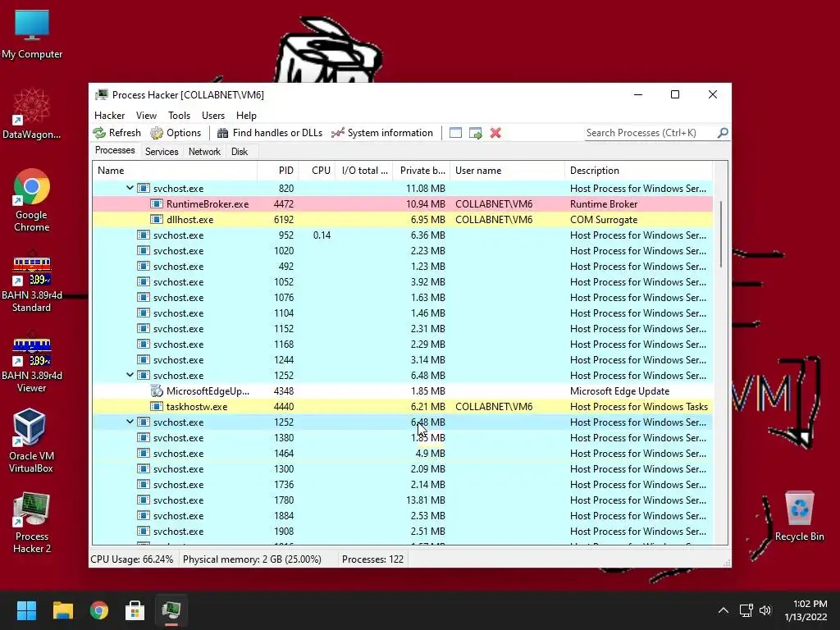
Task: Click the CPU Usage status bar entry
Action: click(132, 559)
